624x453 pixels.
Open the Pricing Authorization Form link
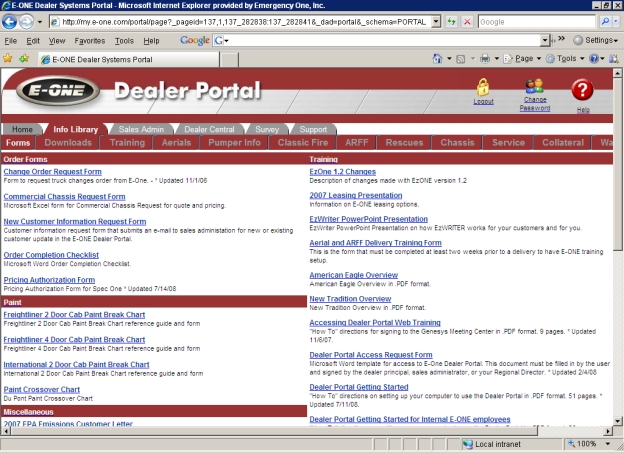pos(49,280)
